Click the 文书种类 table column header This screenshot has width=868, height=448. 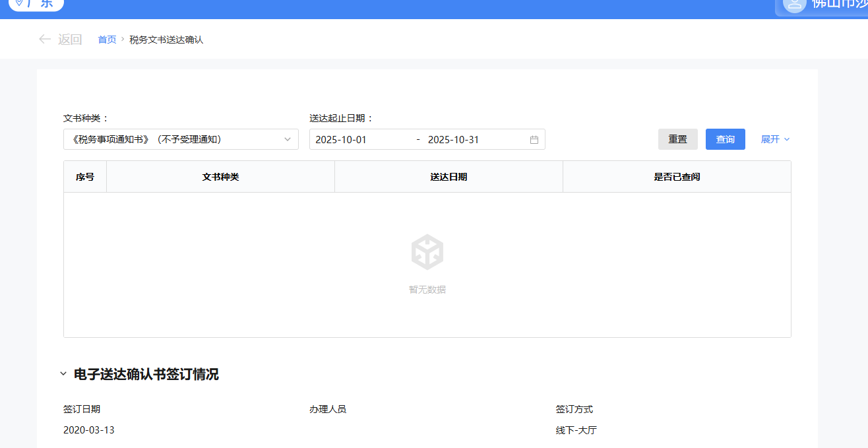click(x=220, y=177)
